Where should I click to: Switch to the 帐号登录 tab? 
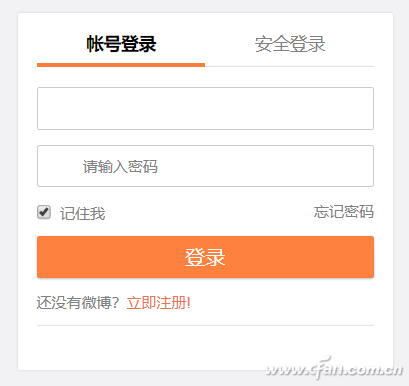[121, 44]
